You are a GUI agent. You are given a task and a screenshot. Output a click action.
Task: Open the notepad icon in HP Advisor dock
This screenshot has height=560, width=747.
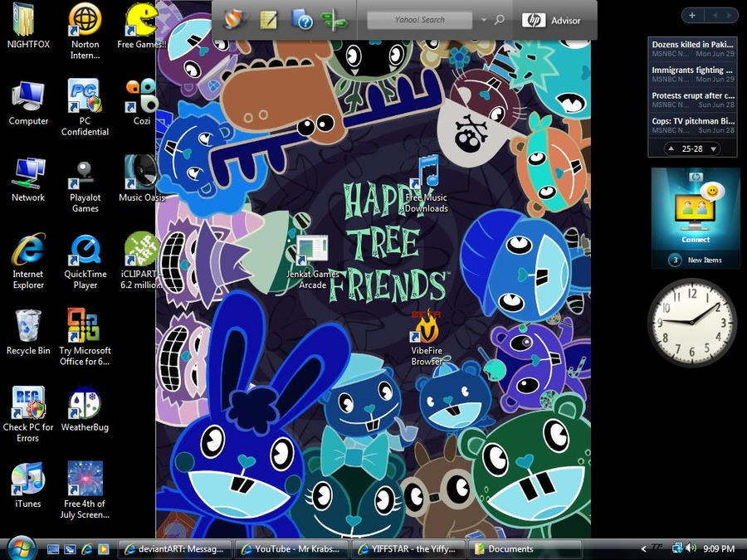coord(269,20)
